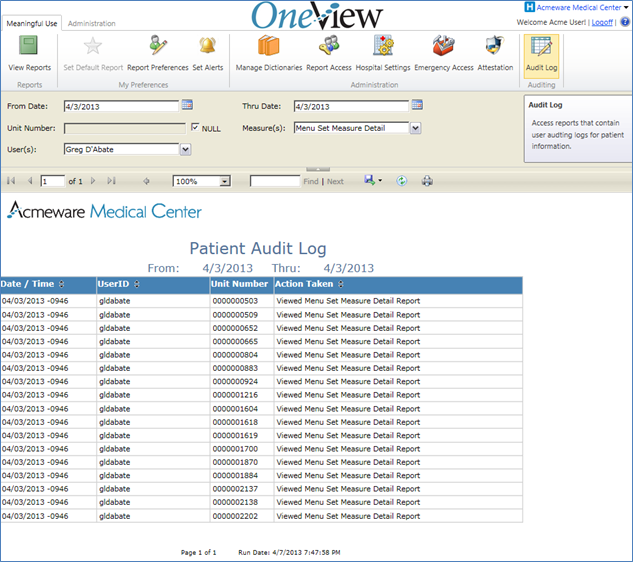
Task: Open Report Access keys icon
Action: pyautogui.click(x=329, y=45)
